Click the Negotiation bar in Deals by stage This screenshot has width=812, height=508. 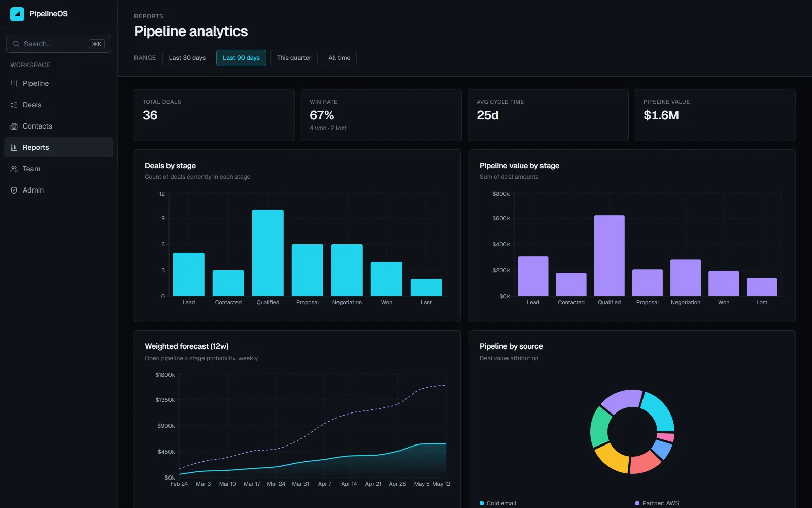pos(347,270)
